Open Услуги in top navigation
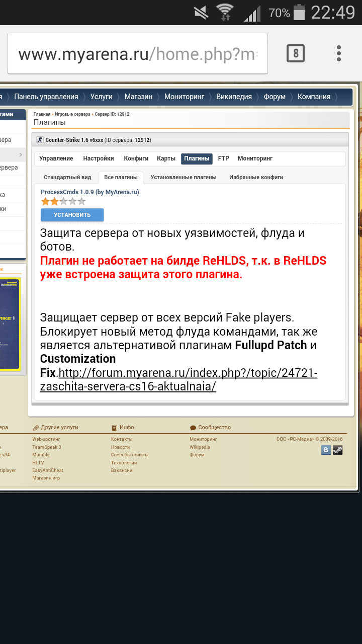 102,97
